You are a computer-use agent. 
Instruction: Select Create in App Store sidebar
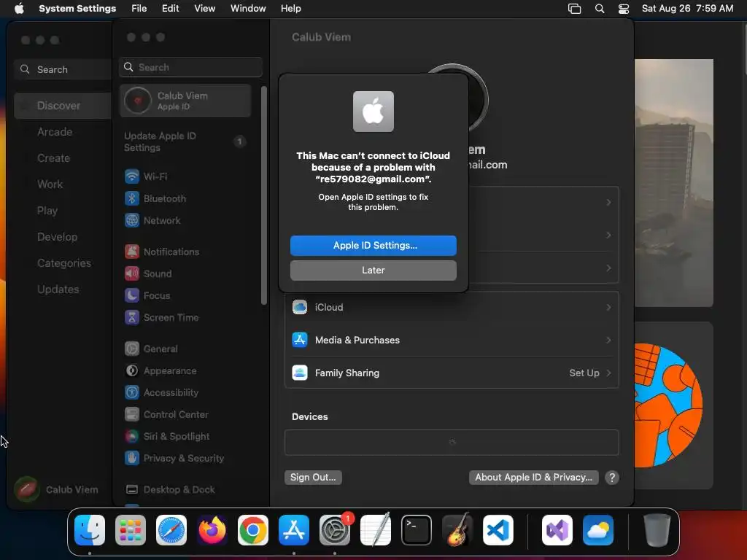[x=54, y=158]
